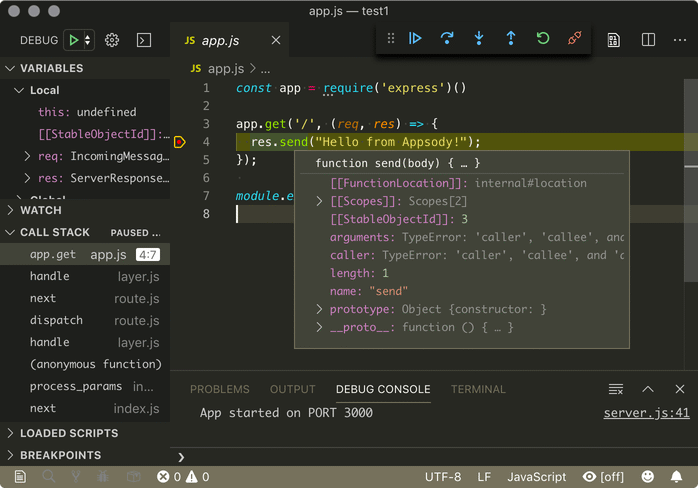Screen dimensions: 698x488
Task: Toggle the breakpoint on line 4
Action: click(179, 142)
